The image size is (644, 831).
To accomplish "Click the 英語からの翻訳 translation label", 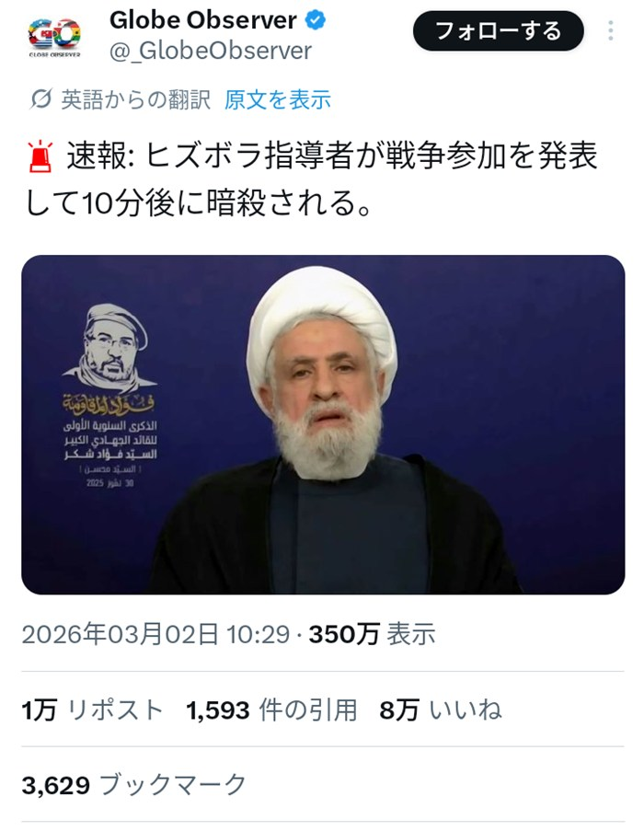I will click(x=135, y=99).
